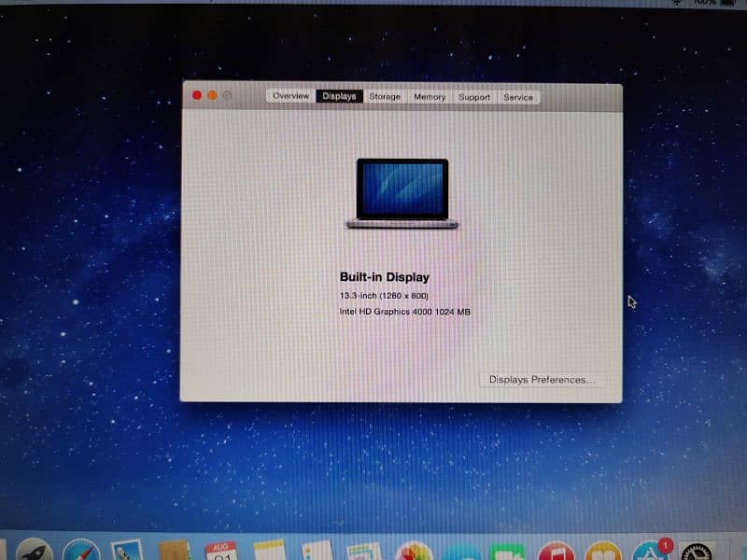Open the Memory tab
The image size is (747, 560).
430,96
